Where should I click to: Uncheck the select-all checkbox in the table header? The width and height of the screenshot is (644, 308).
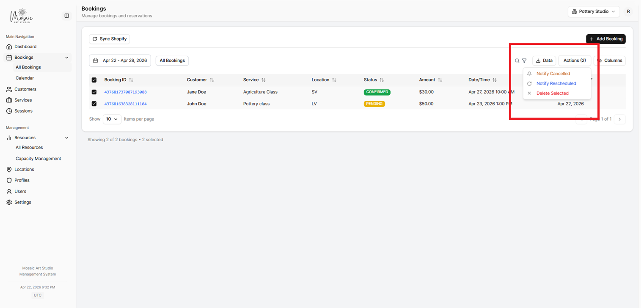click(x=94, y=80)
